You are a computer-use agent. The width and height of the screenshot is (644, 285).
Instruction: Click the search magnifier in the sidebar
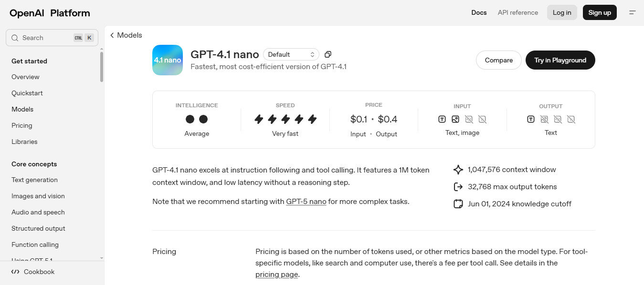14,37
